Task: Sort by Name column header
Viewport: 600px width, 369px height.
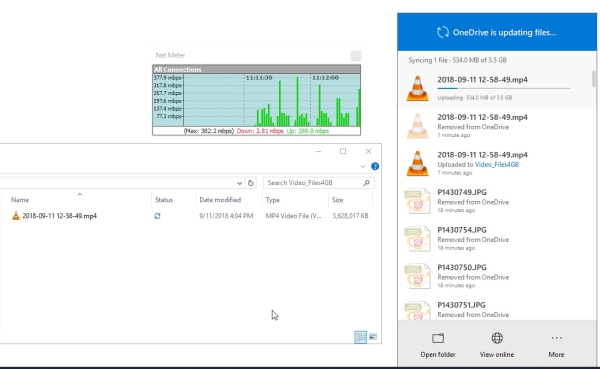Action: click(x=20, y=200)
